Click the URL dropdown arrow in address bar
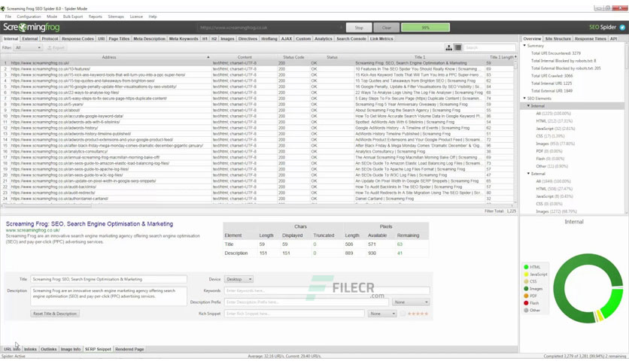Viewport: 629px width, 364px height. tap(341, 28)
